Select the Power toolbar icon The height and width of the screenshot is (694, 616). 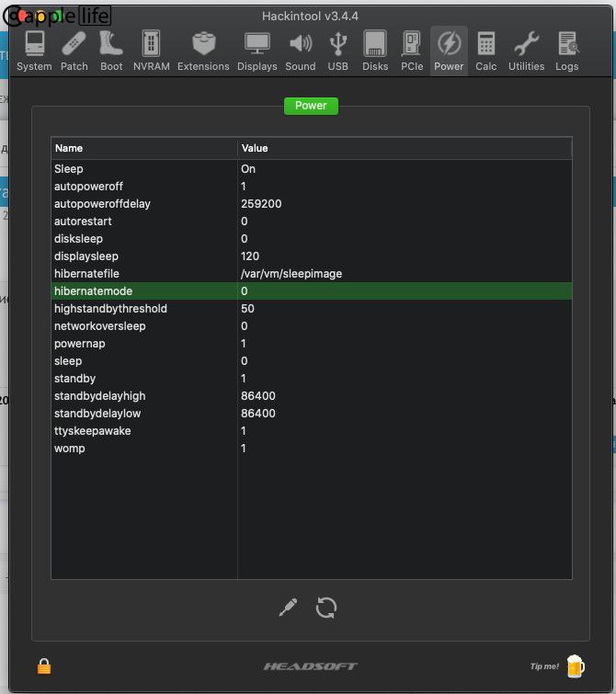point(449,51)
